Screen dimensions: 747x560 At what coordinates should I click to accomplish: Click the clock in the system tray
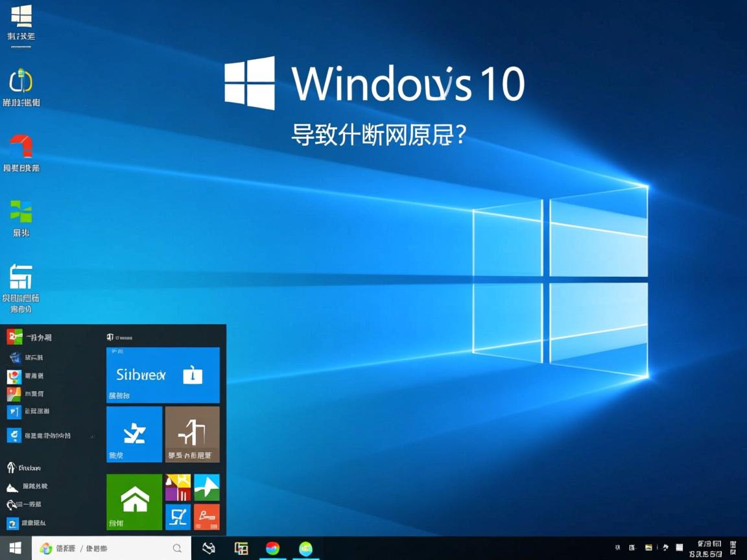point(709,546)
